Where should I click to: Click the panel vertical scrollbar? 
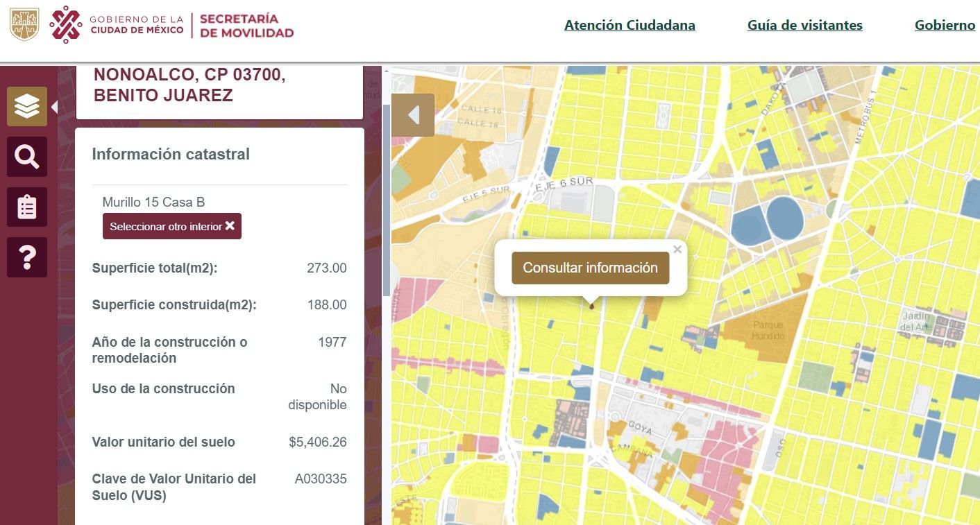click(x=387, y=200)
